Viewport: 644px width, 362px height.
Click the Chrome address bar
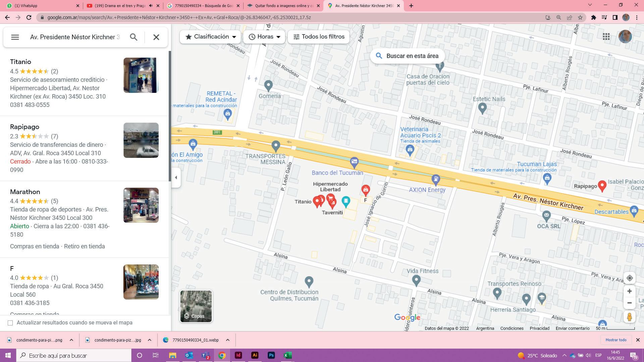(x=292, y=17)
